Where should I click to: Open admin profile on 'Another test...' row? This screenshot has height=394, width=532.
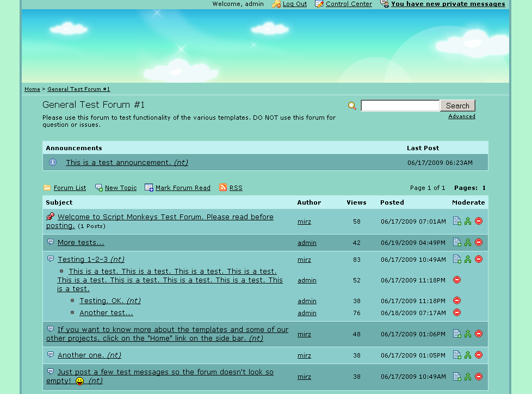307,313
